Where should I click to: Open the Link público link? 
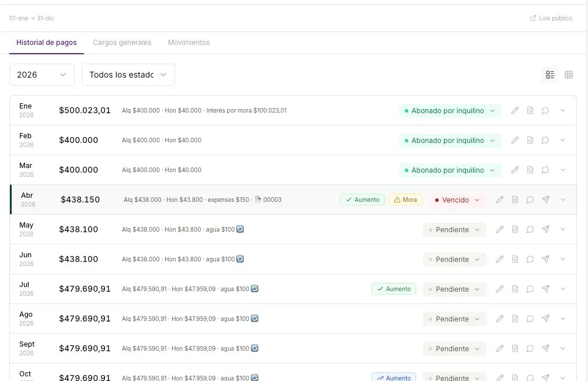(551, 18)
